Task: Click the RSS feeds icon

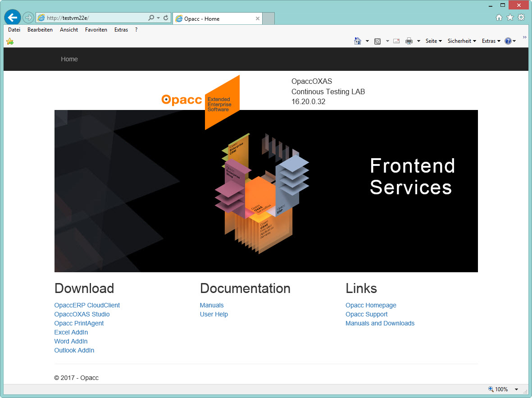Action: [x=377, y=41]
